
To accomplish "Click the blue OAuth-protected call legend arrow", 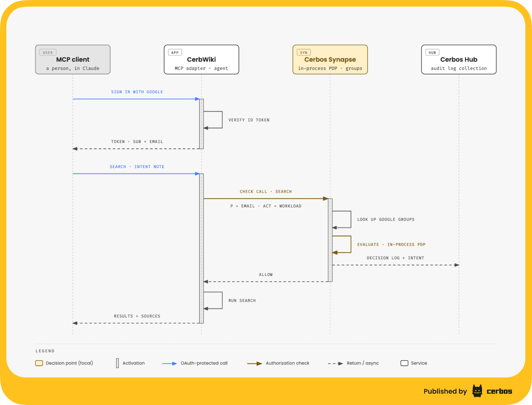I will pos(169,364).
